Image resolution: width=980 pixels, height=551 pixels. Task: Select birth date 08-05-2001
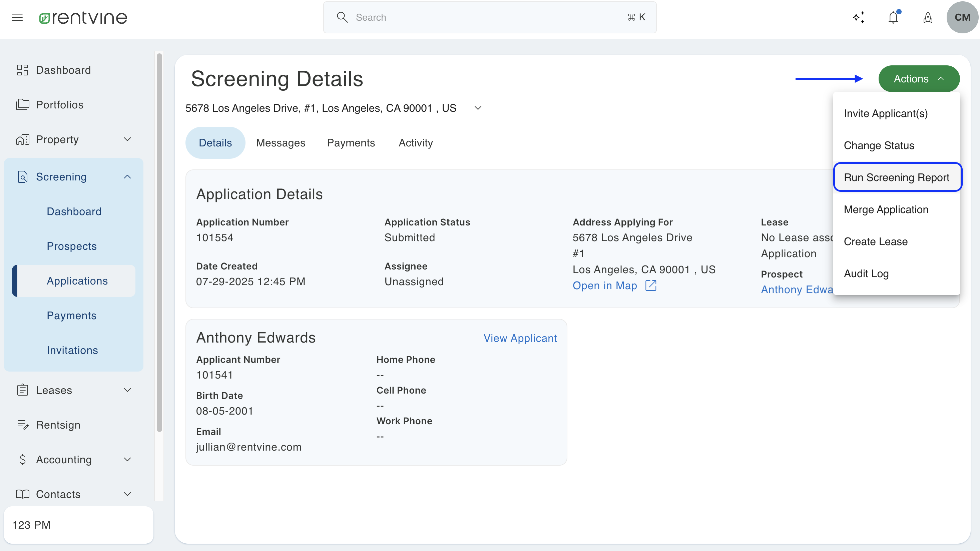pyautogui.click(x=224, y=411)
